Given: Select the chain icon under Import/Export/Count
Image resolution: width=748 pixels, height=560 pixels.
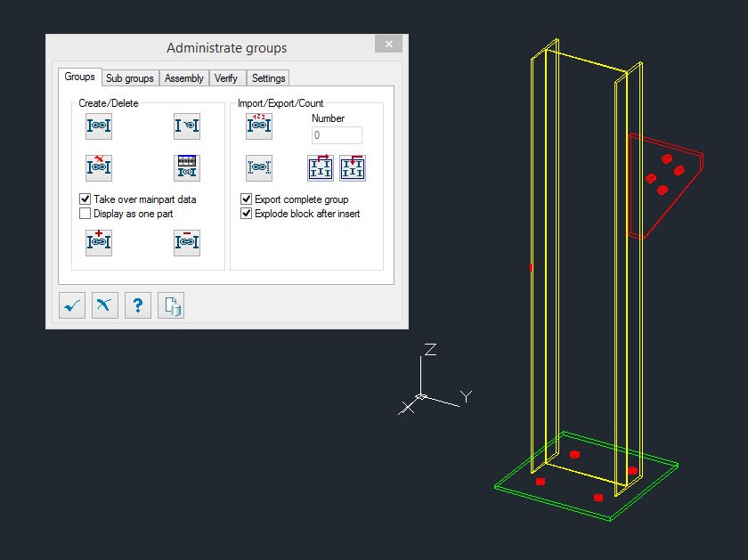Looking at the screenshot, I should click(257, 167).
